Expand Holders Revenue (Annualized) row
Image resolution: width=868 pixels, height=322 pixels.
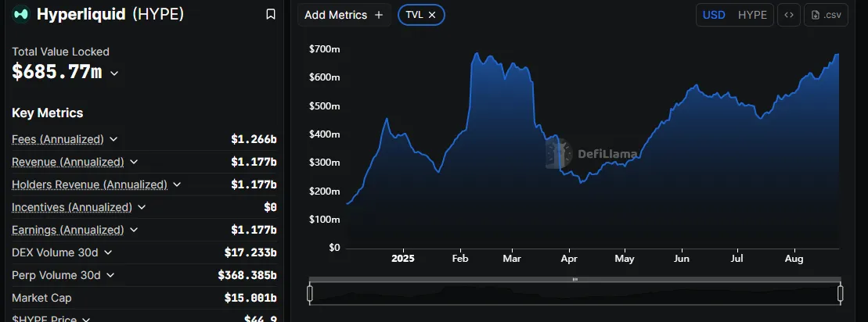point(177,184)
